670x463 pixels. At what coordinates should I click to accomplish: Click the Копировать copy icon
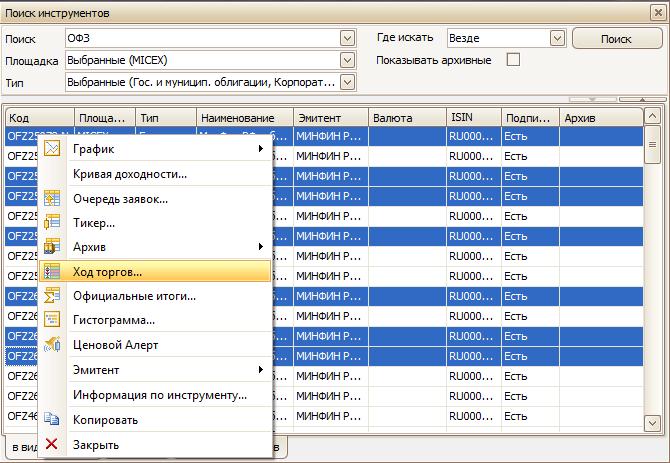53,420
